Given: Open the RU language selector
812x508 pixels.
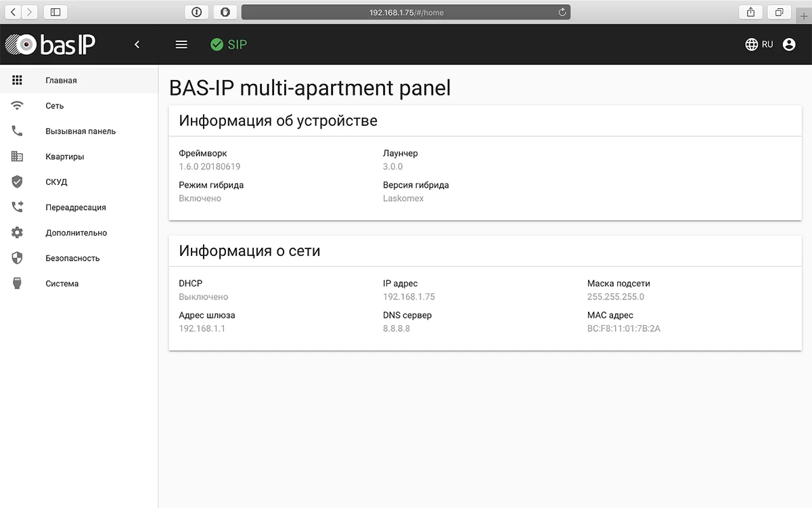Looking at the screenshot, I should coord(759,45).
